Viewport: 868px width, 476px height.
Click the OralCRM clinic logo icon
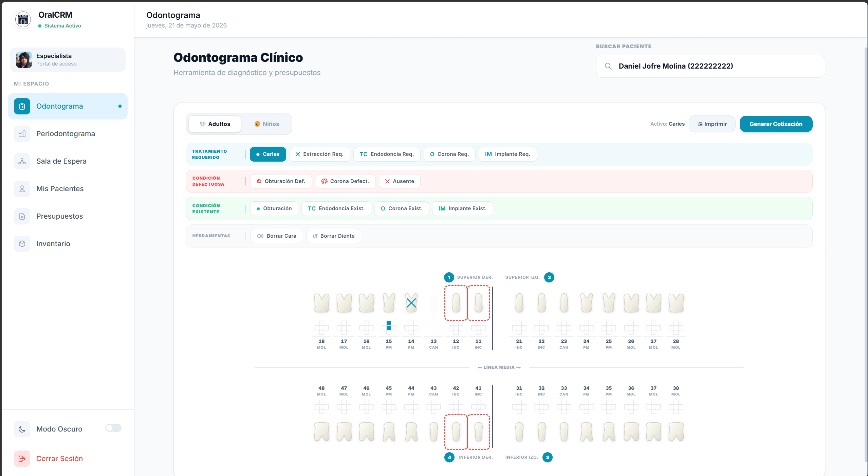click(x=23, y=19)
